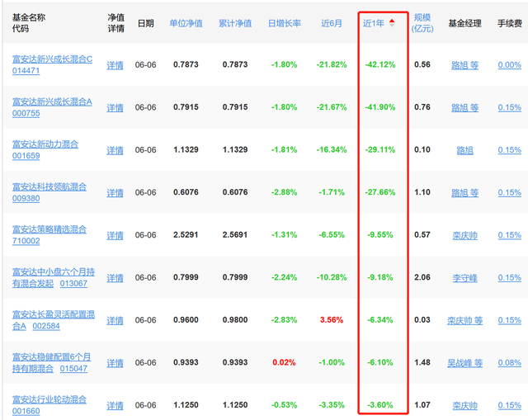Open 0.15% fee for fund 001660
Image resolution: width=528 pixels, height=420 pixels.
510,405
